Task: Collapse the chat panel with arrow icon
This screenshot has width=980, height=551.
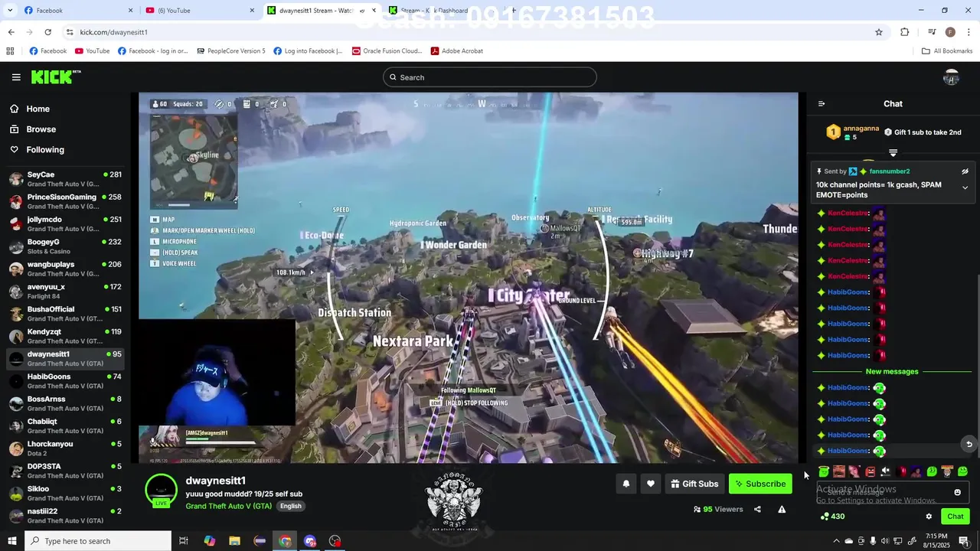Action: click(x=822, y=104)
